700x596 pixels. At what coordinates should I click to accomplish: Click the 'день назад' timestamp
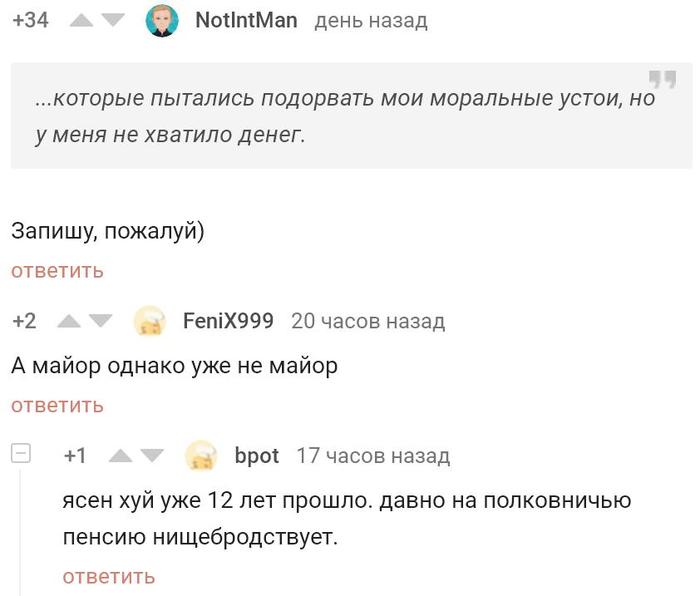[x=370, y=20]
